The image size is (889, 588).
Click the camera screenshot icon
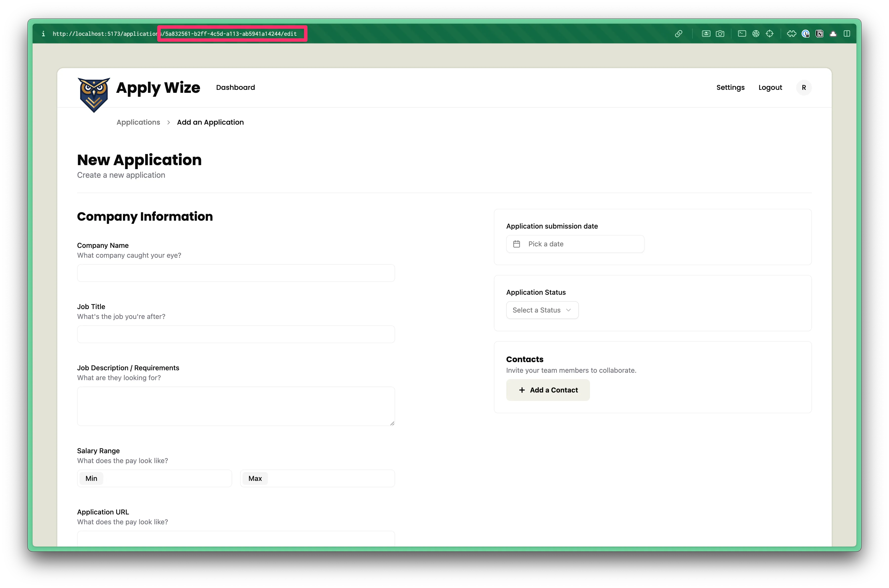(x=720, y=34)
